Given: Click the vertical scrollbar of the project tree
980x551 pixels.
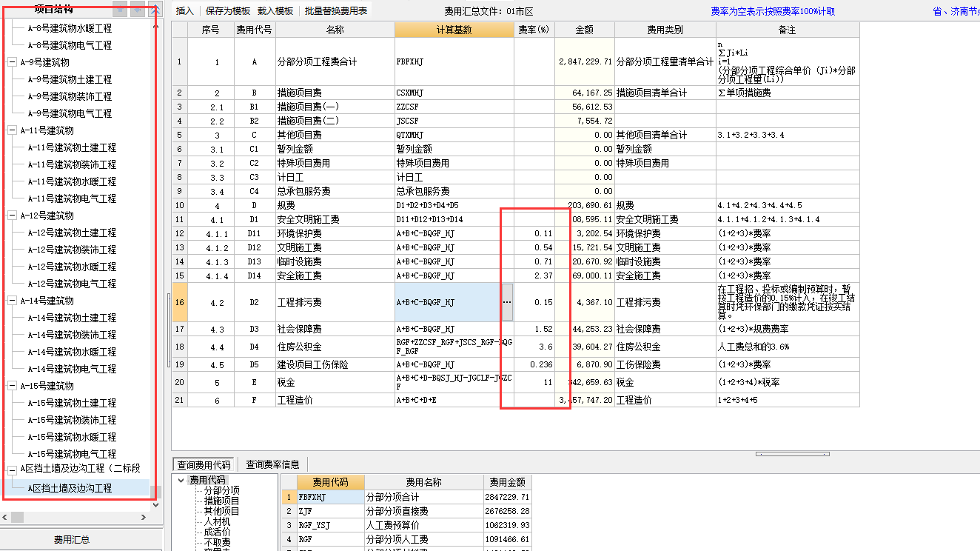Looking at the screenshot, I should [155, 265].
